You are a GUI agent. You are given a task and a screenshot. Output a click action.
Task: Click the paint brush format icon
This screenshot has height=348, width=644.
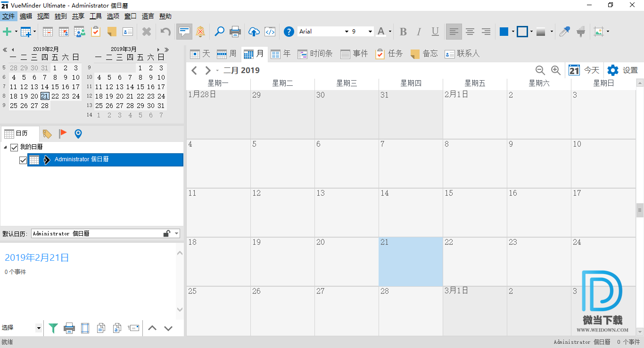click(581, 32)
